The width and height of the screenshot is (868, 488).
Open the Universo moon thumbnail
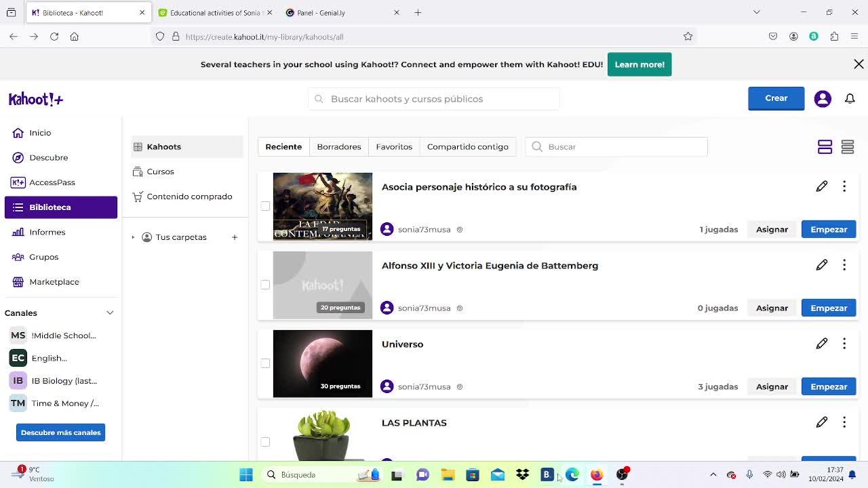click(x=323, y=363)
